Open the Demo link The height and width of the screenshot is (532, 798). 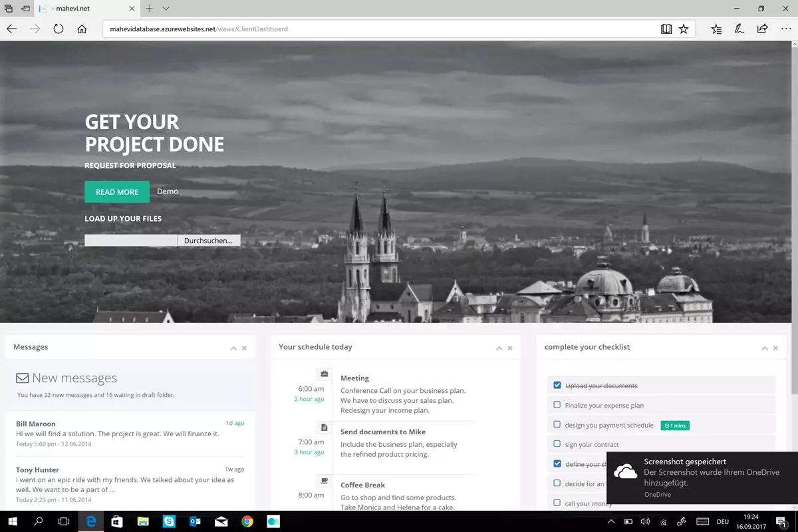coord(168,192)
